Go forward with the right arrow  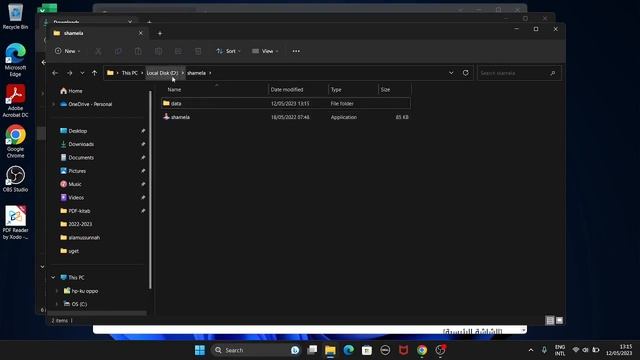click(x=69, y=73)
